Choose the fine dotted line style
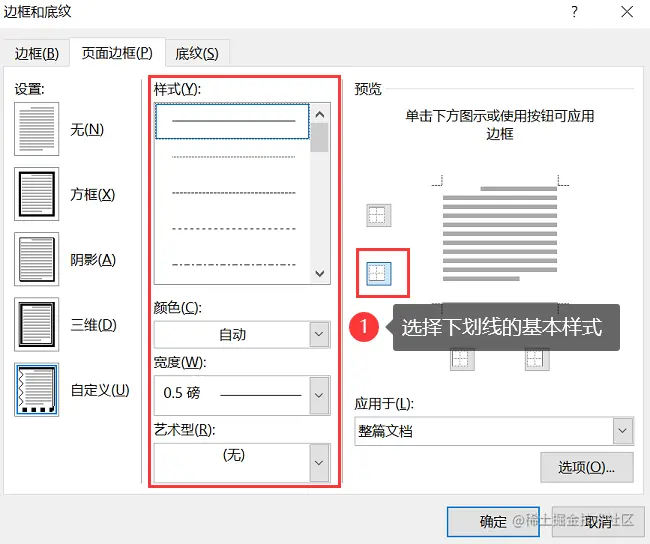The width and height of the screenshot is (650, 544). point(232,157)
